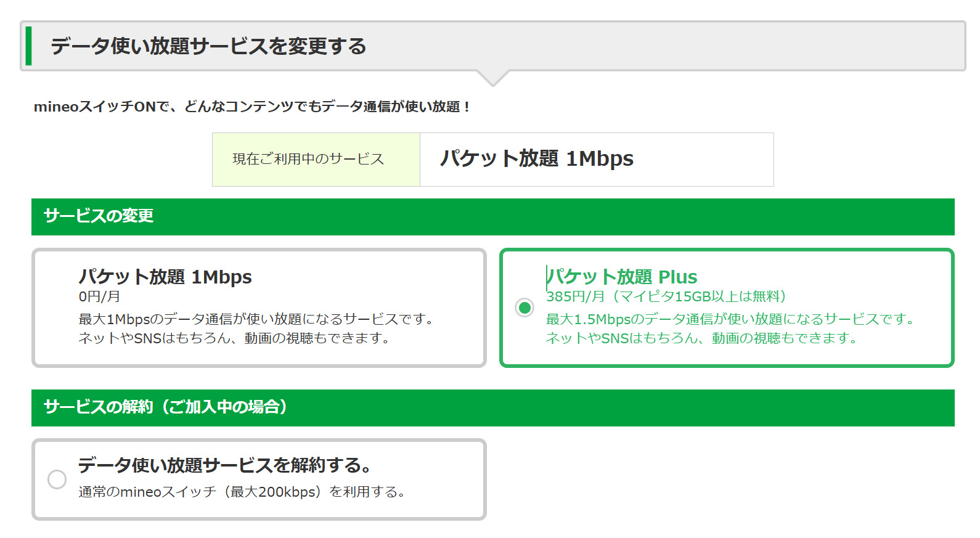Click the 最大1Mbps description line
This screenshot has height=538, width=980.
click(256, 319)
